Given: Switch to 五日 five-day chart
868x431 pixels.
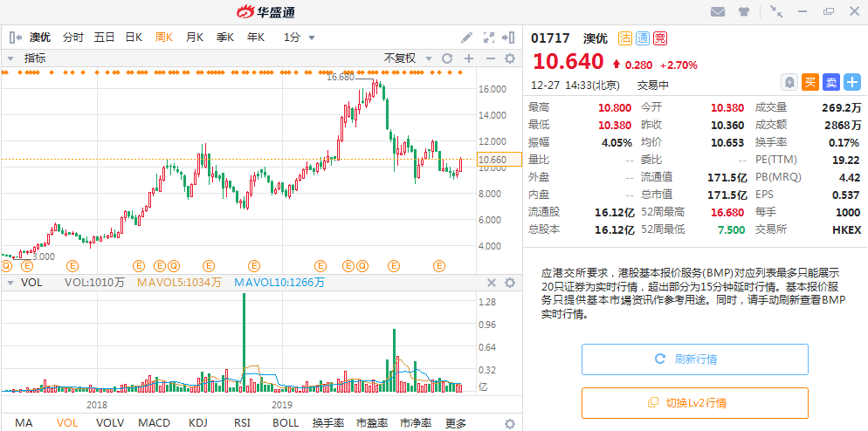Looking at the screenshot, I should coord(104,38).
